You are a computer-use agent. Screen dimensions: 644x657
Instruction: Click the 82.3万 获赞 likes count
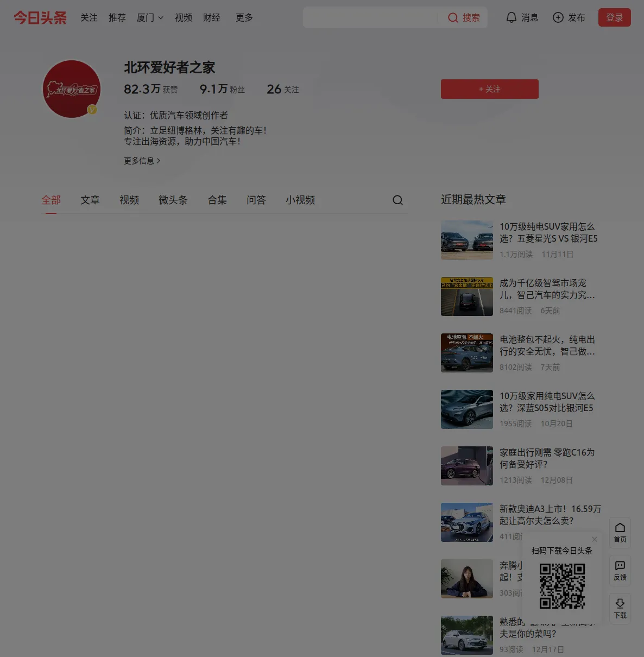click(x=151, y=89)
